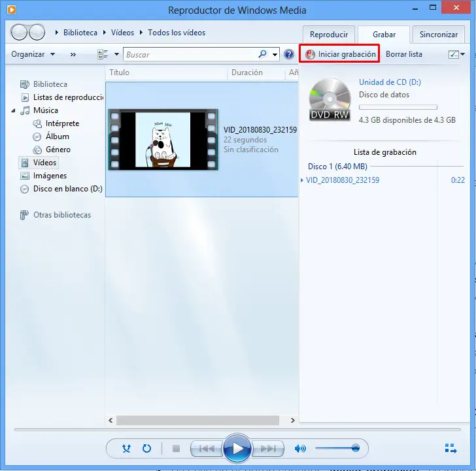Screen dimensions: 476x471
Task: Toggle repeat playback
Action: click(x=146, y=448)
